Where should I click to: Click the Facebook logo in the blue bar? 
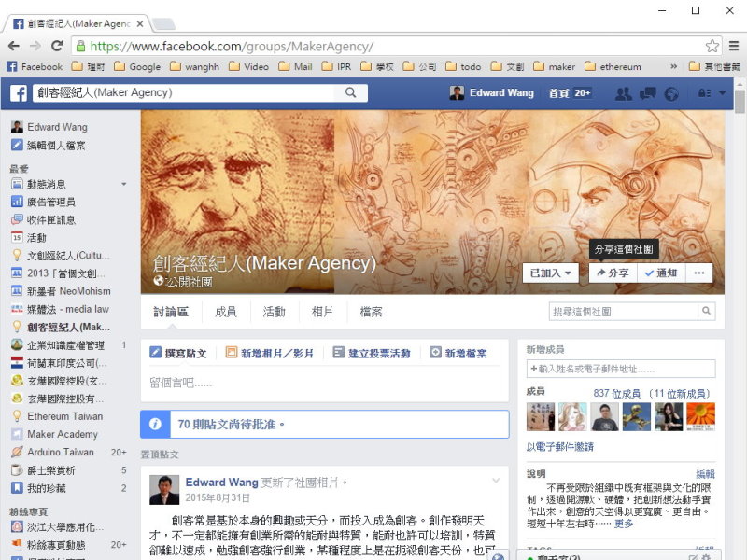pos(18,92)
